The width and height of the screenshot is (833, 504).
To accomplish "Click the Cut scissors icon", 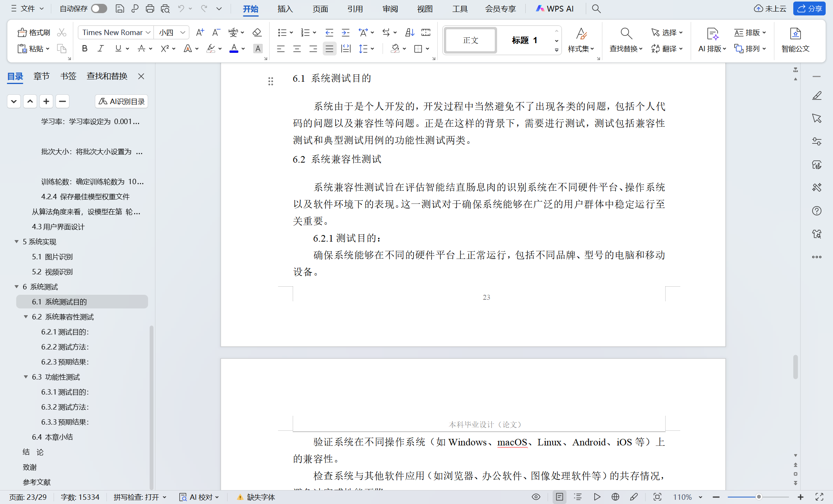I will pos(62,32).
